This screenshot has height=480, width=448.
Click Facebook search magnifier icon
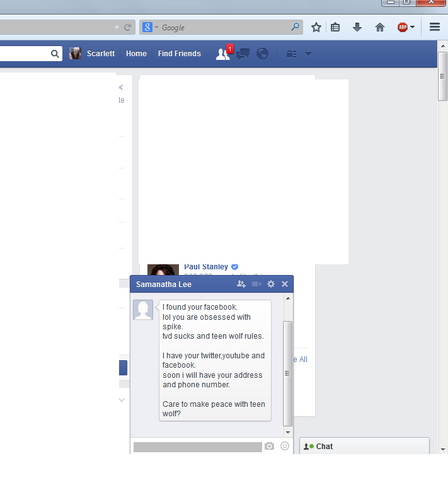click(x=55, y=54)
